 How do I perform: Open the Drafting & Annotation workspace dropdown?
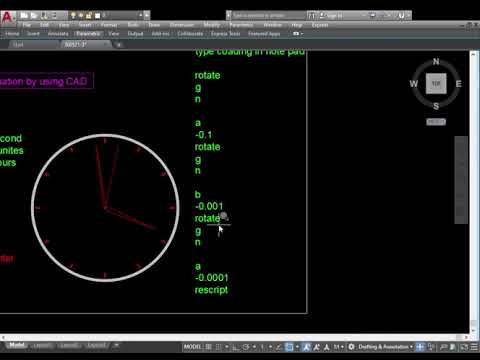(x=385, y=347)
